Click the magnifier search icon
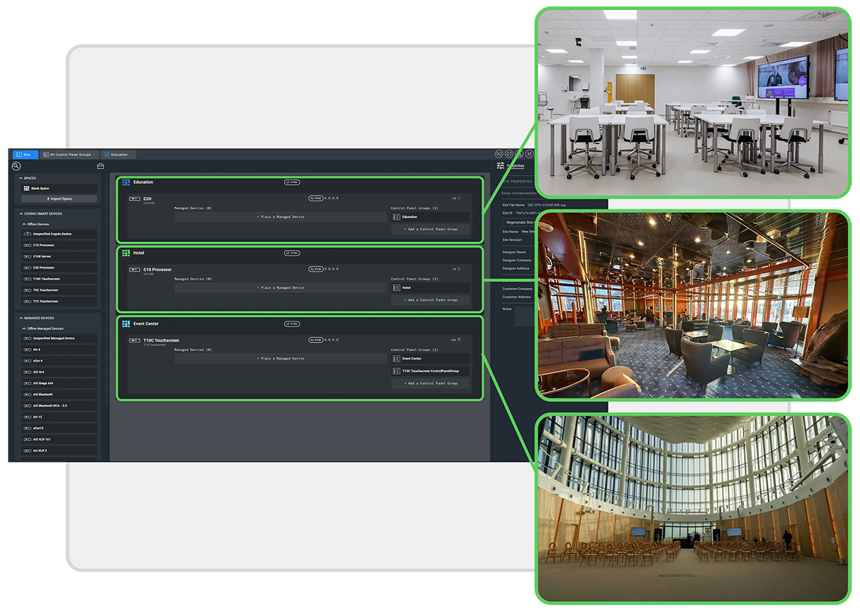Screen dimensions: 860x616 [x=16, y=166]
